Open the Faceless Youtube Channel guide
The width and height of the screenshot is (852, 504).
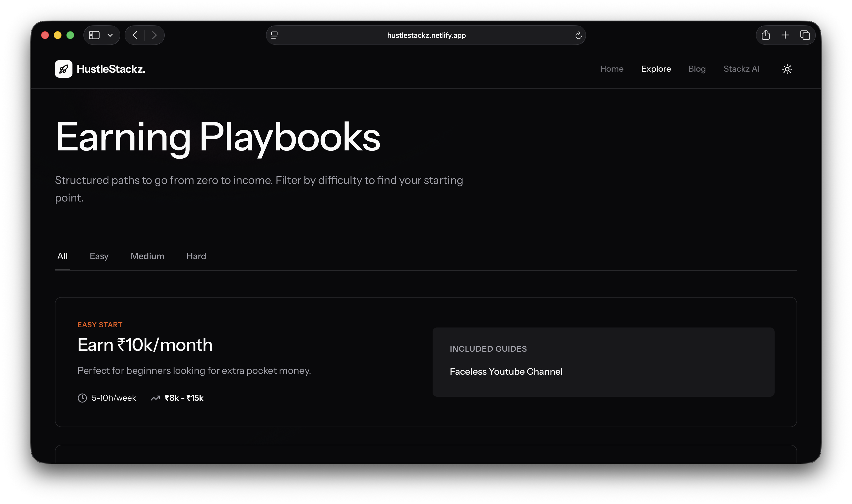click(x=506, y=371)
